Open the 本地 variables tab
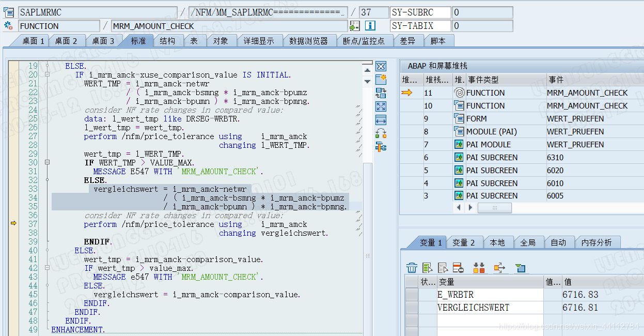This screenshot has height=336, width=644. click(x=497, y=242)
